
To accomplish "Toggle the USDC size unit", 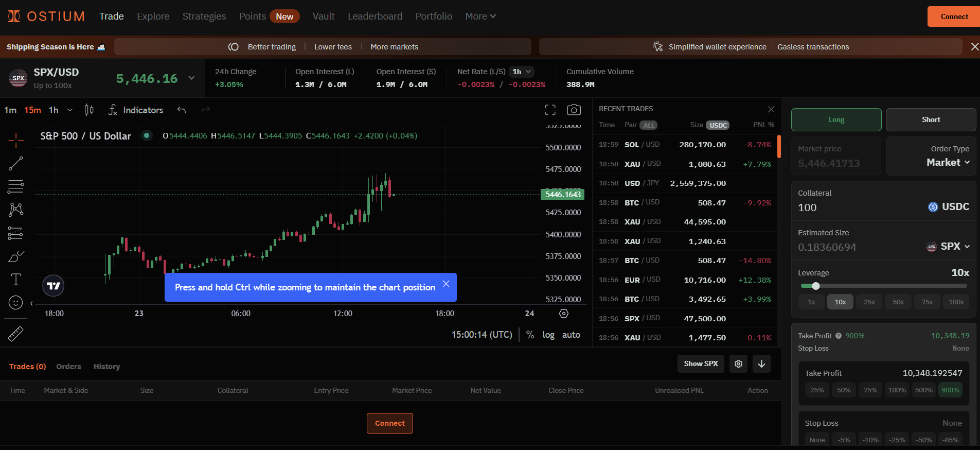I will 718,125.
